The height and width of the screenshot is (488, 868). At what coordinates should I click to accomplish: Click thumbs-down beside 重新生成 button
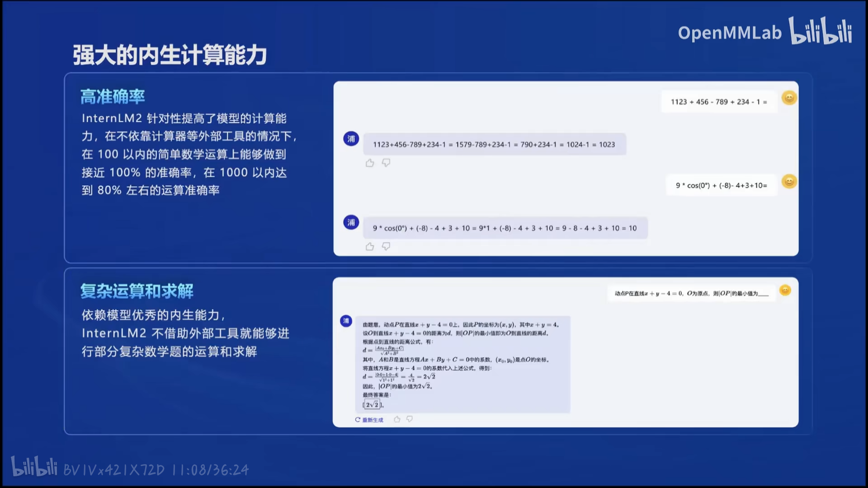(410, 419)
